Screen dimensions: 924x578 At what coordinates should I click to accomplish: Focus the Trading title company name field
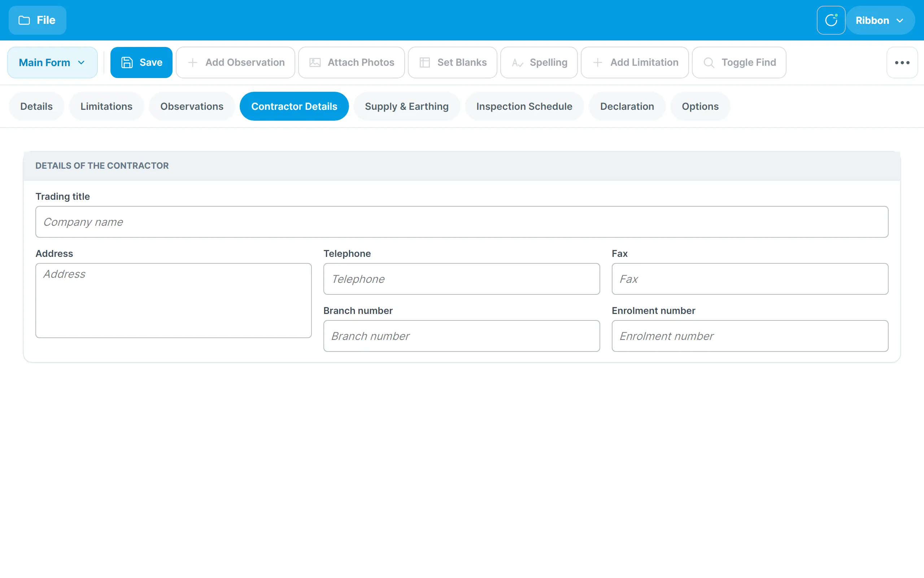coord(462,222)
